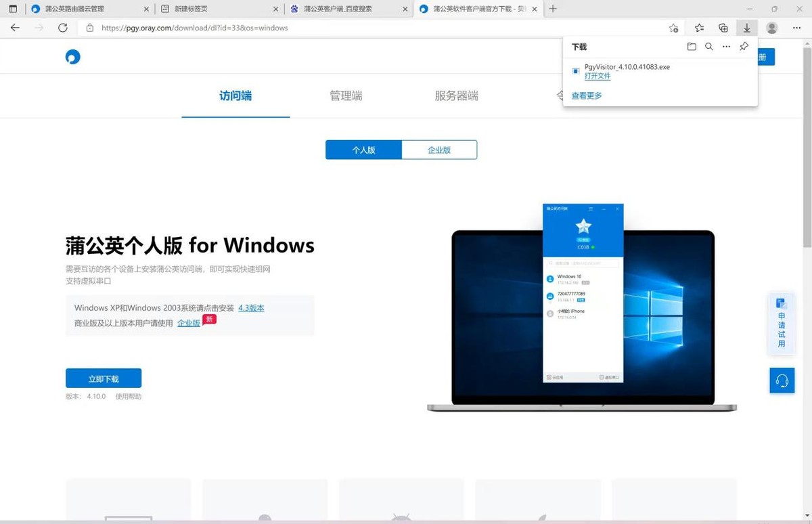
Task: Click the 版本: 4.10.0 text
Action: 86,397
